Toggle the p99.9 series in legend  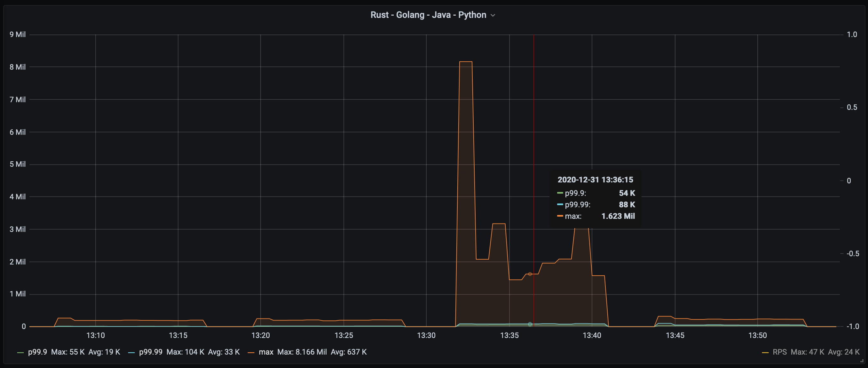click(37, 352)
